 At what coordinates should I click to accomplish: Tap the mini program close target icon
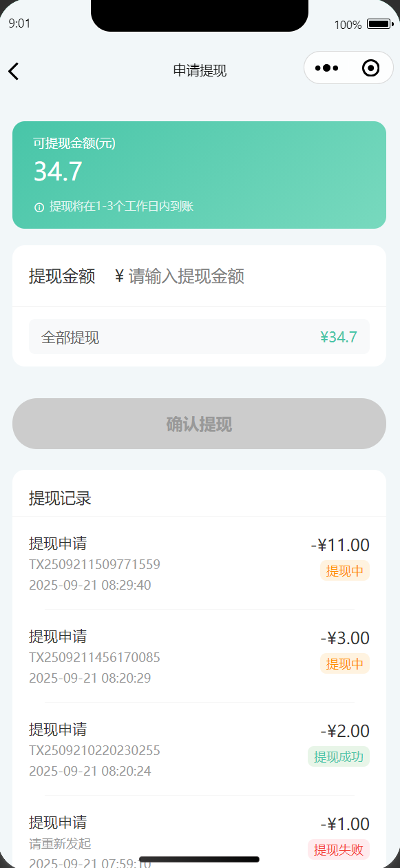tap(370, 68)
